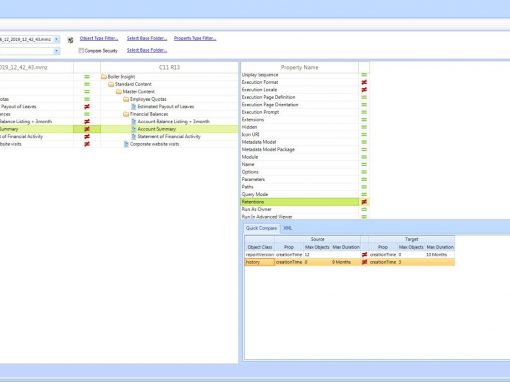Screen dimensions: 510x382
Task: Click the equal icon next to Hidden property
Action: coord(364,127)
